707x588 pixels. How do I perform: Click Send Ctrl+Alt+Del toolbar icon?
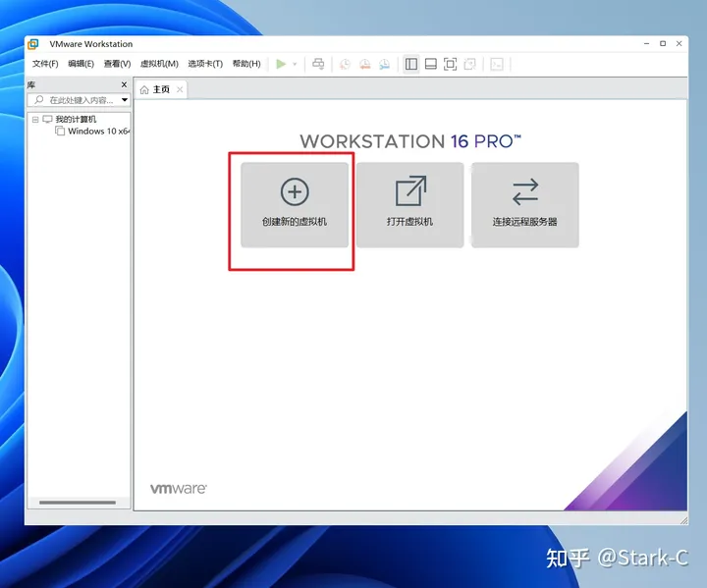click(318, 64)
